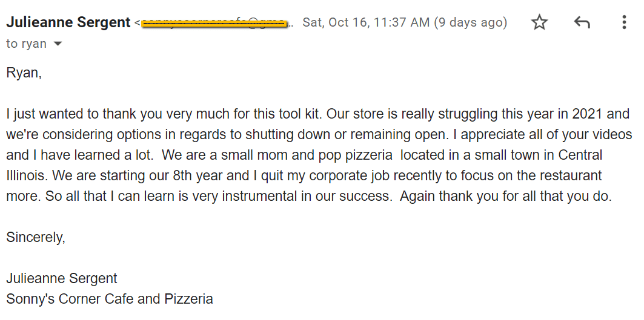
Task: Click sender name Julieanne Sergent in header
Action: (68, 22)
